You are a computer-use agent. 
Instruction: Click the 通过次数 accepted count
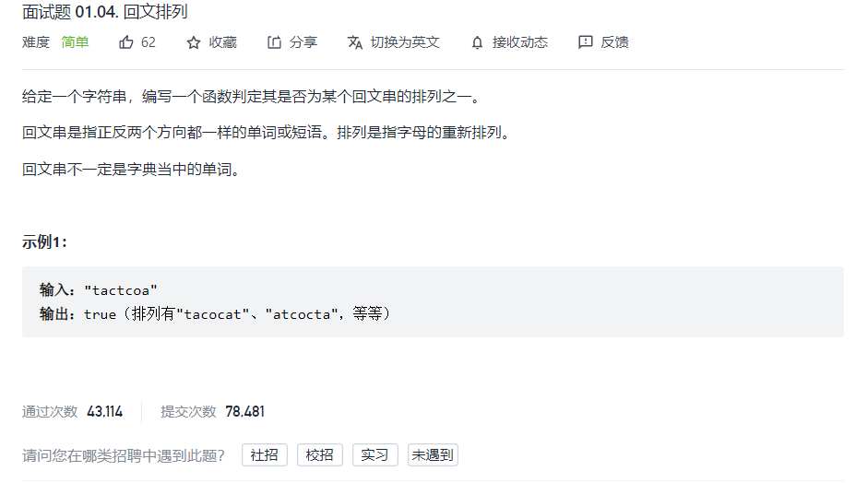click(x=104, y=412)
